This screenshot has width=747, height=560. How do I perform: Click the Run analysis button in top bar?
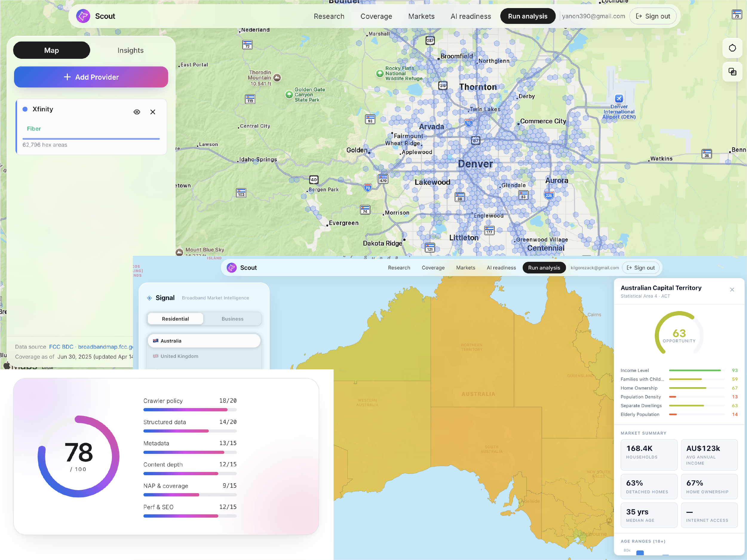point(527,16)
